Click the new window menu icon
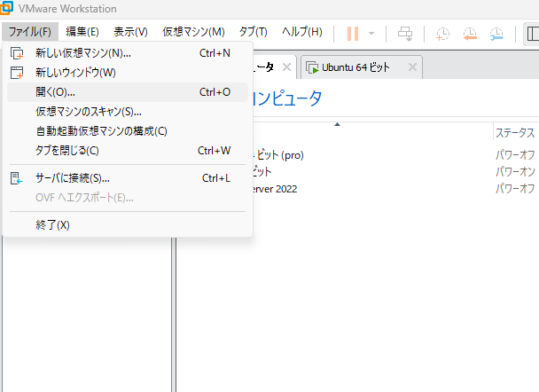This screenshot has height=392, width=539. tap(17, 73)
